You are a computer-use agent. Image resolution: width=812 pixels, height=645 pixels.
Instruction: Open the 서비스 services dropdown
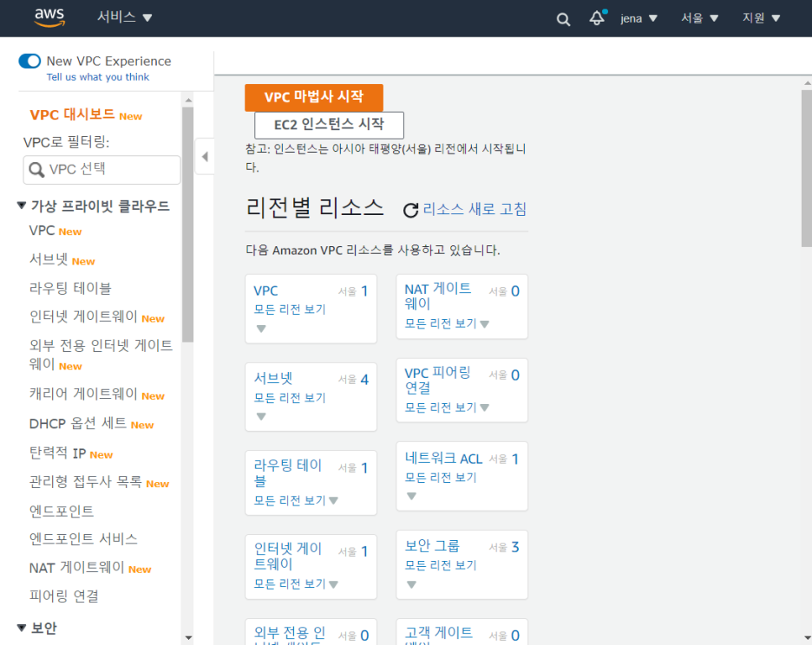pos(124,17)
